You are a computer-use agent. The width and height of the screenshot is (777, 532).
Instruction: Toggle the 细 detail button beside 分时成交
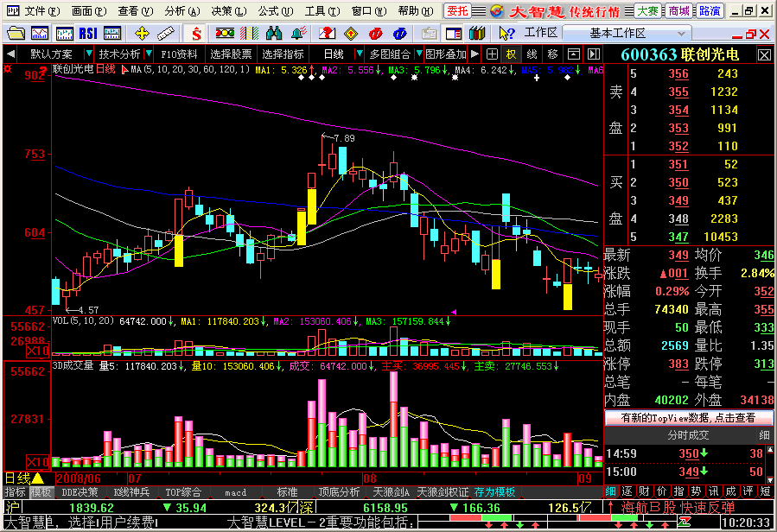(764, 435)
